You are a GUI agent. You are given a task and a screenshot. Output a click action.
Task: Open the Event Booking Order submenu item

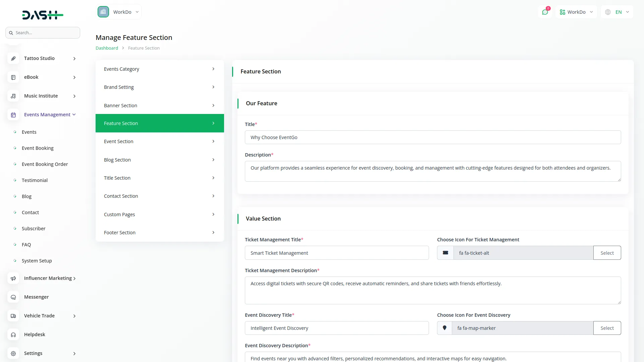[45, 164]
